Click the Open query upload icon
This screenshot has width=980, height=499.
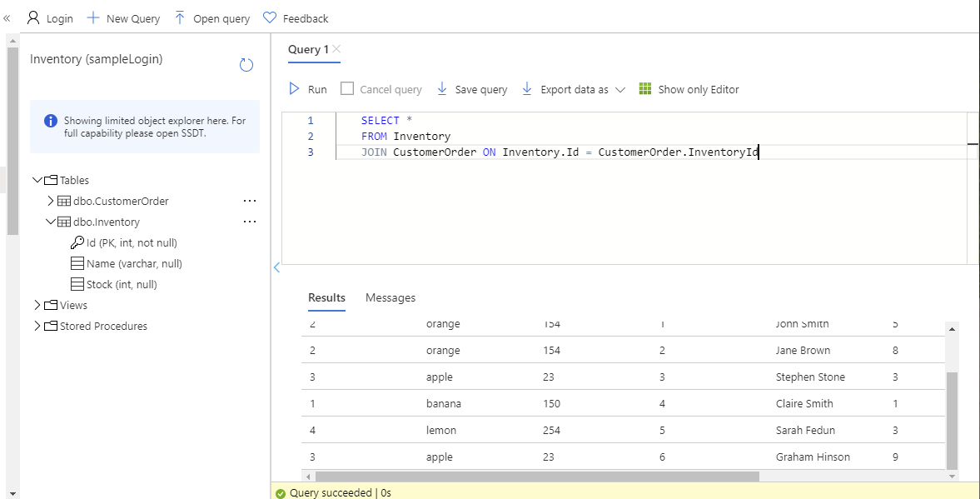coord(180,17)
